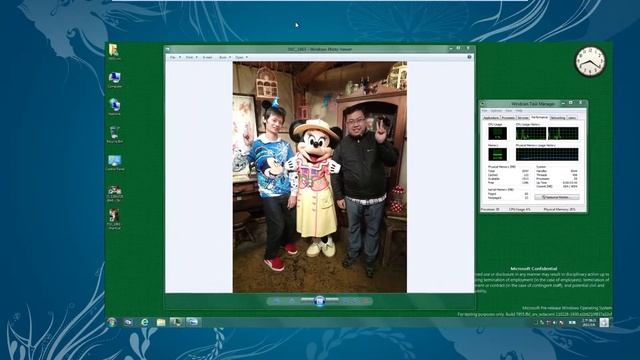Start the slide show in Photo Viewer
Viewport: 640px width, 360px height.
320,301
